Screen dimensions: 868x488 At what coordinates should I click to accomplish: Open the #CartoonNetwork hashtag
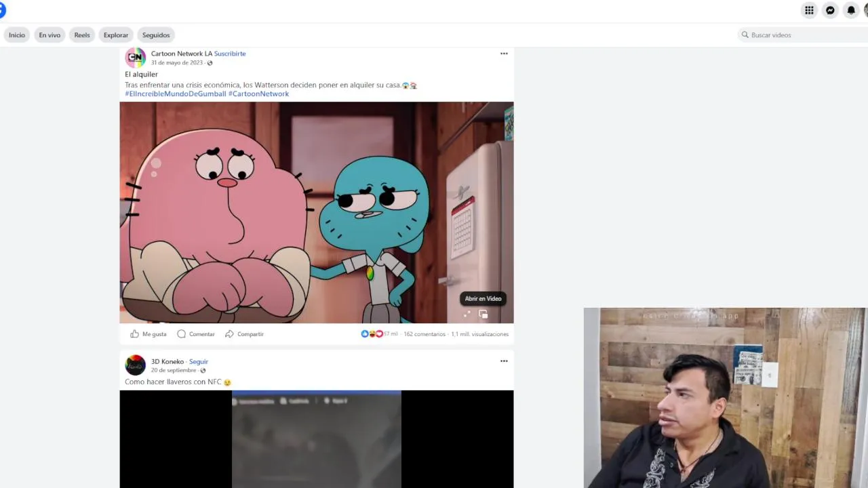coord(258,94)
